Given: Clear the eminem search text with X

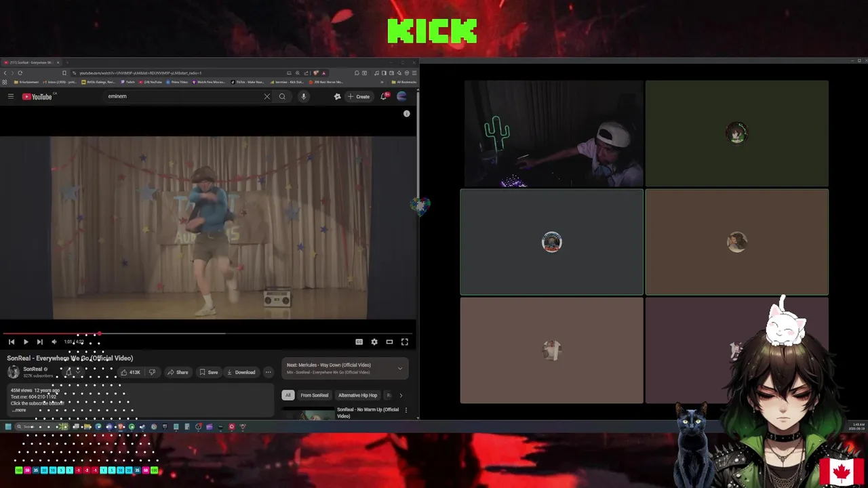Looking at the screenshot, I should click(267, 96).
